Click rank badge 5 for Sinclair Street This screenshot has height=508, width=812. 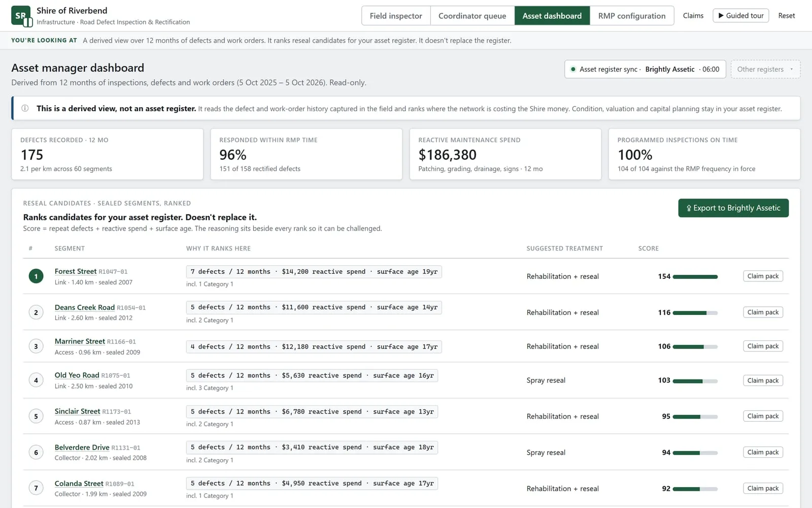(36, 417)
